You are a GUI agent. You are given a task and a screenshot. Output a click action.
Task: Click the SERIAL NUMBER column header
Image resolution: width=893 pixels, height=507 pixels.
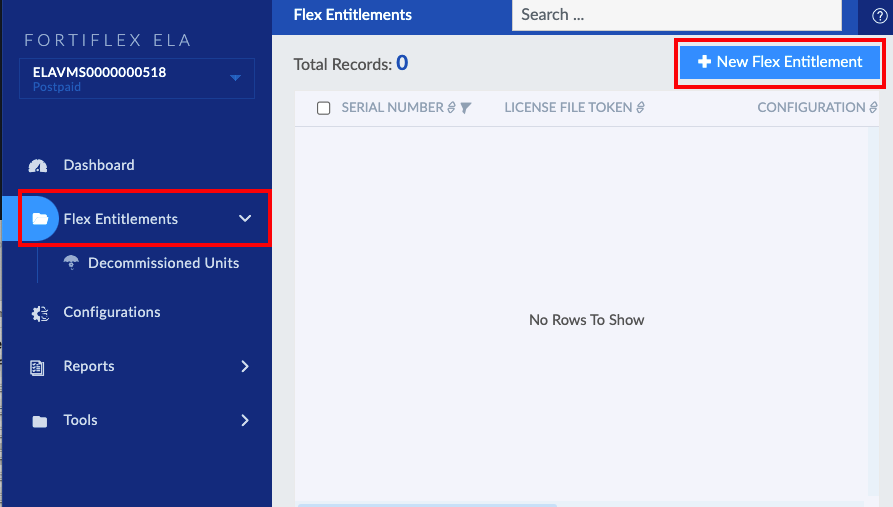coord(392,108)
